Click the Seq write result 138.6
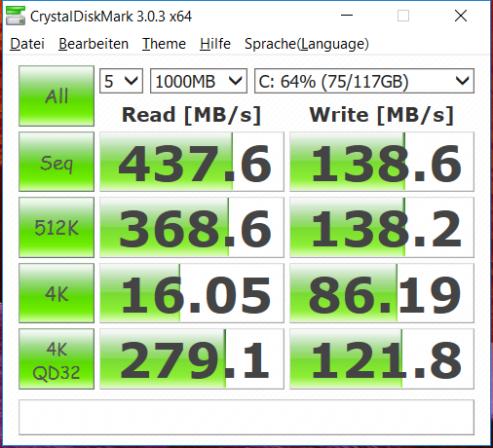Viewport: 493px width, 448px height. pos(382,162)
